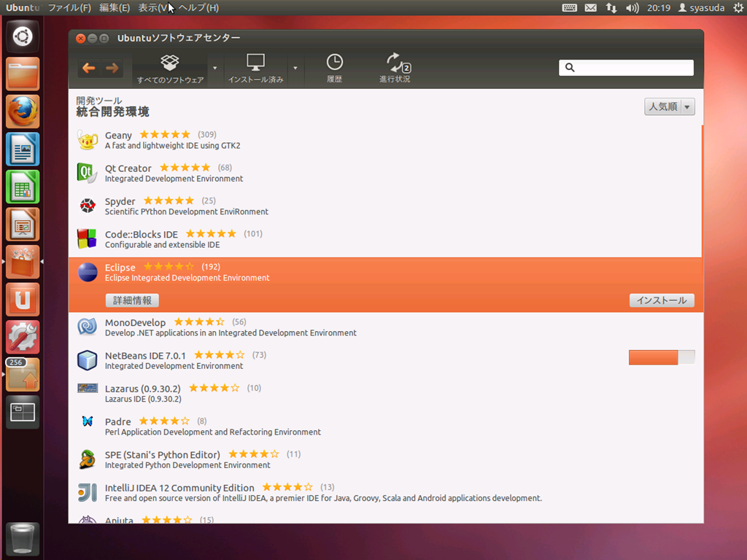This screenshot has height=560, width=747.
Task: Open the session power gear menu
Action: [738, 7]
